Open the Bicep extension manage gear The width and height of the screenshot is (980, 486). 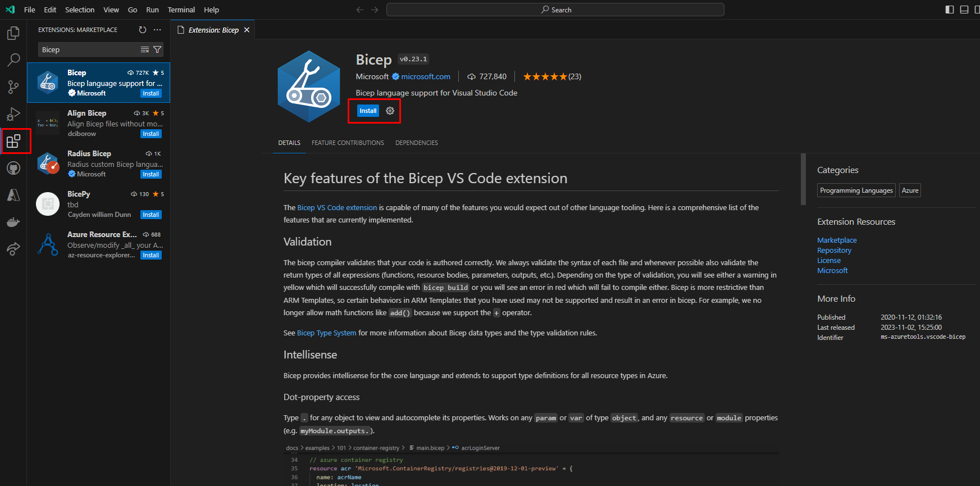pyautogui.click(x=390, y=111)
